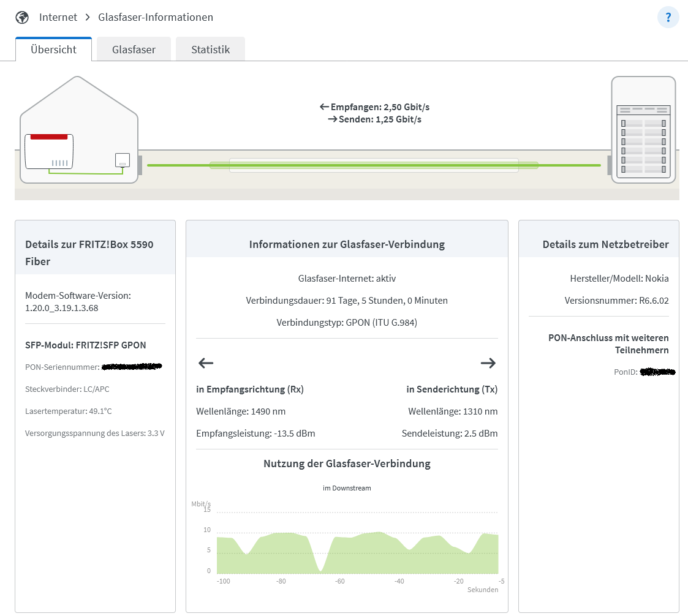Click the Senden 1,25 Gbit/s speed label
The image size is (688, 616).
[374, 119]
